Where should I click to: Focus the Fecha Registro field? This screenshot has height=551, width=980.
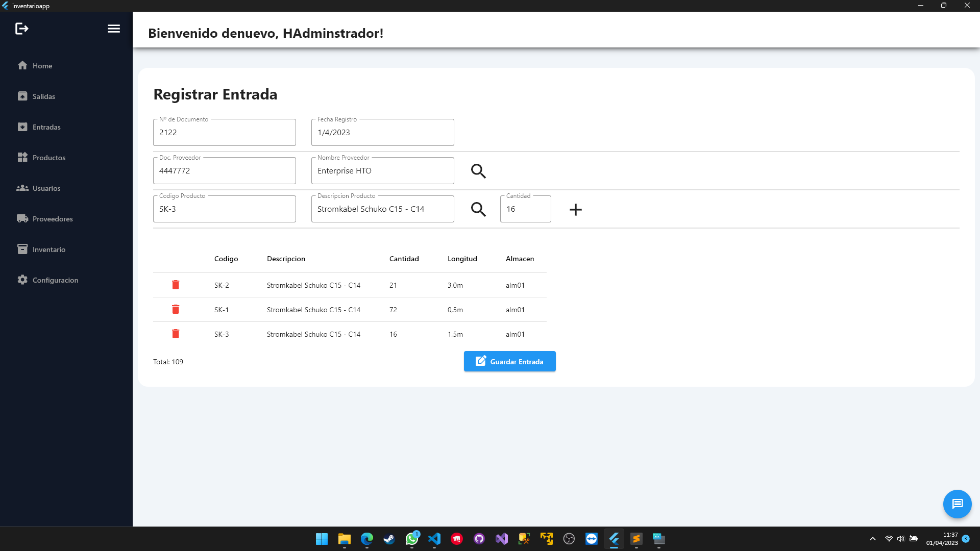pyautogui.click(x=383, y=133)
